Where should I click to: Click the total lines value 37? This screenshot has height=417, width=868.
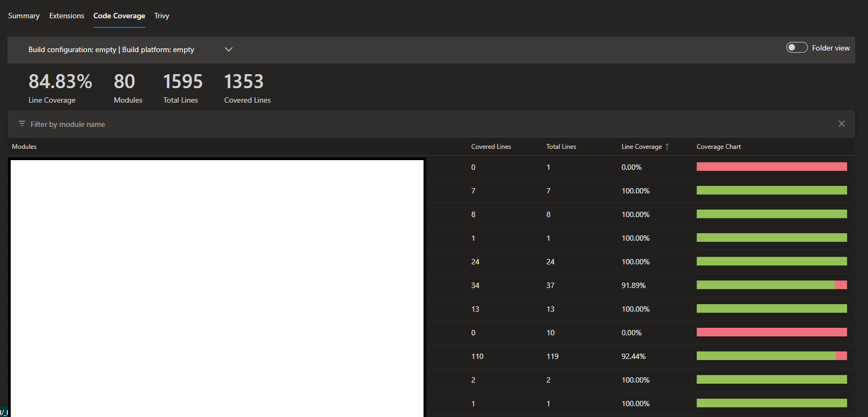tap(550, 285)
